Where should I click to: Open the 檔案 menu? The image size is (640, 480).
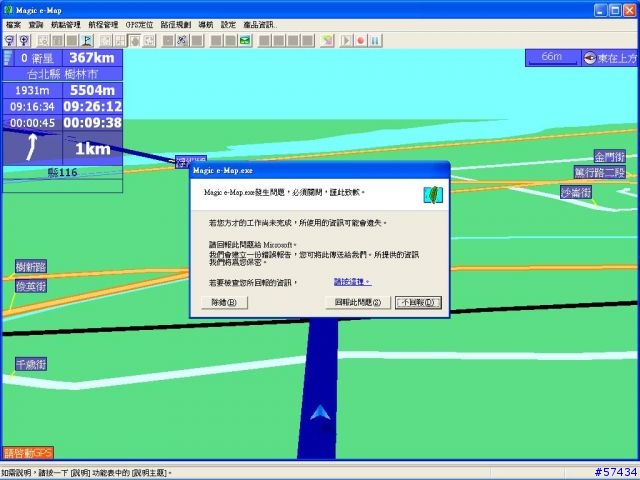13,25
